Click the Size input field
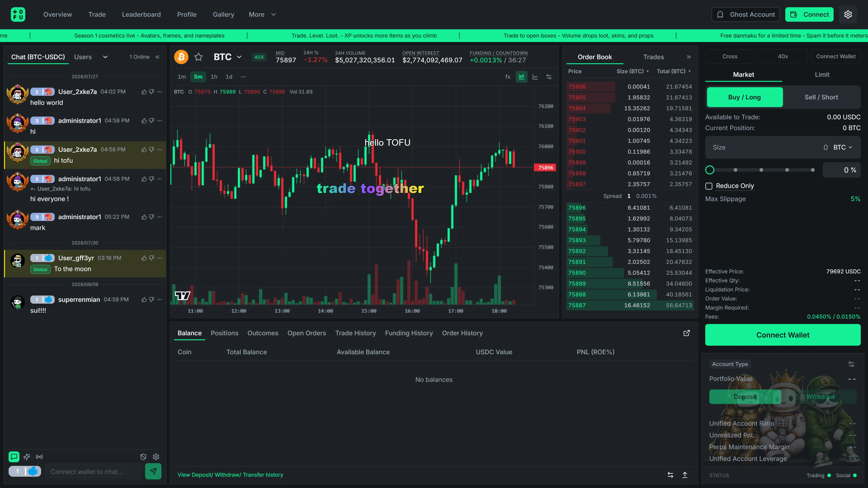The image size is (868, 488). click(x=783, y=147)
